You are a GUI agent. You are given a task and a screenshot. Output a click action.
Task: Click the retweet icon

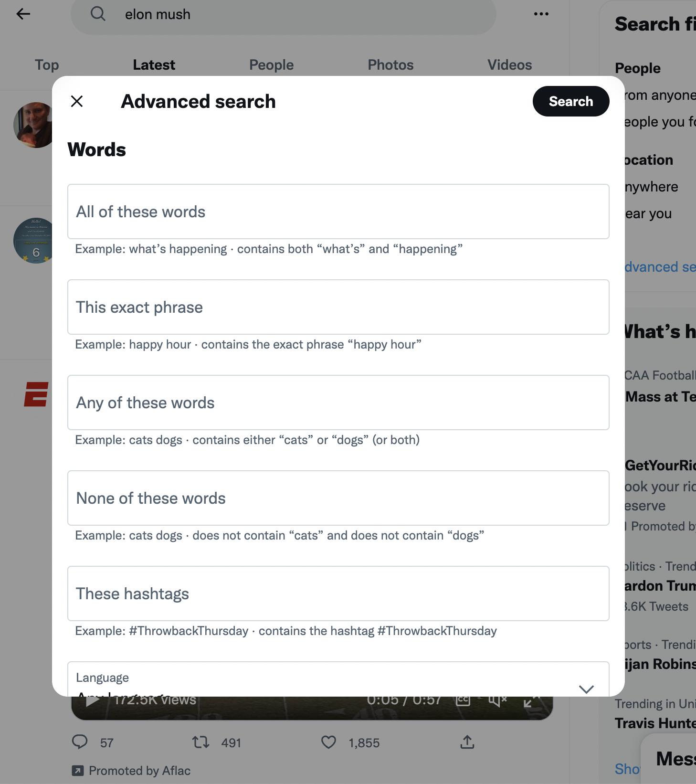[x=200, y=742]
